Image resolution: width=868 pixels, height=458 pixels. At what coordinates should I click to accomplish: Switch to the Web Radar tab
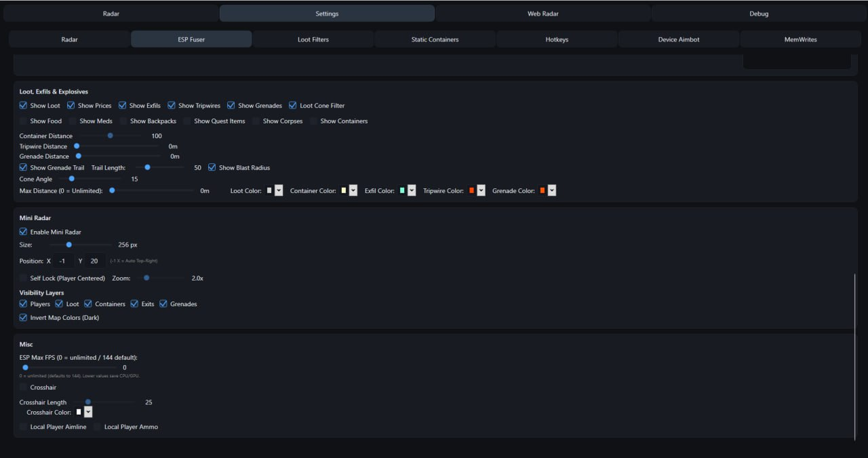click(x=542, y=14)
